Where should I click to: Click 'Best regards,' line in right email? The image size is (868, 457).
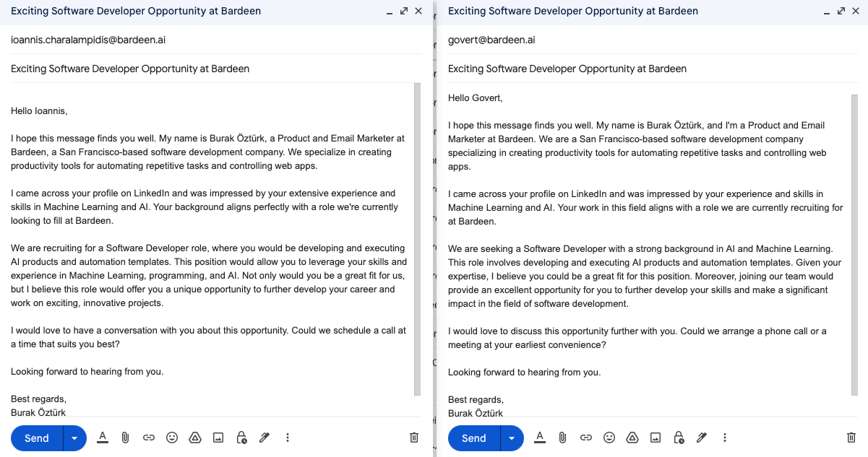click(476, 400)
